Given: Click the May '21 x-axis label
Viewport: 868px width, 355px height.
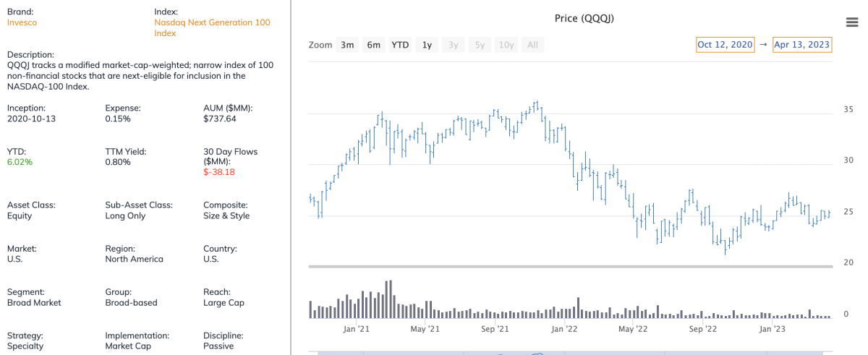Looking at the screenshot, I should tap(425, 329).
